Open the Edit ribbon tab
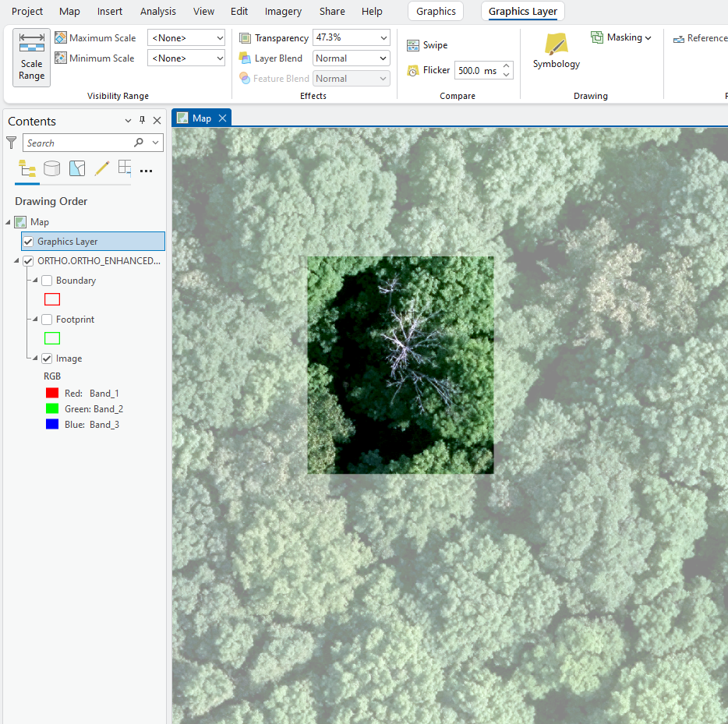The height and width of the screenshot is (724, 728). pos(239,11)
